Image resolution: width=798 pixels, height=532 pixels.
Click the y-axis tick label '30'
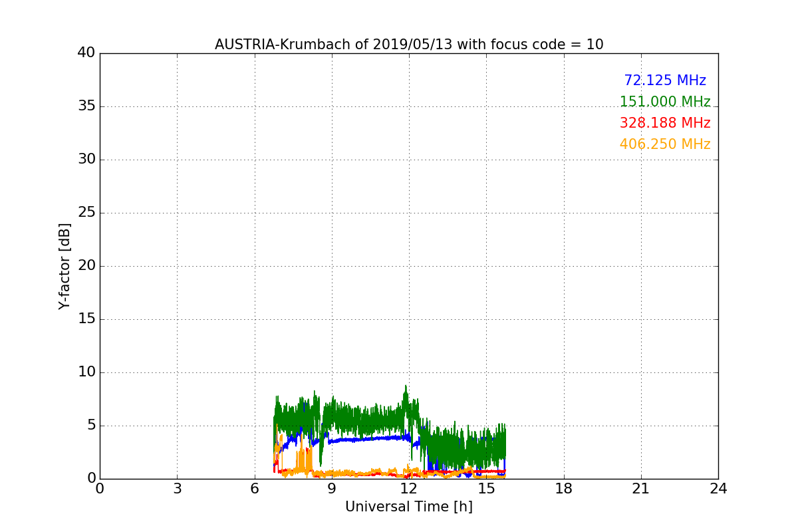point(86,160)
